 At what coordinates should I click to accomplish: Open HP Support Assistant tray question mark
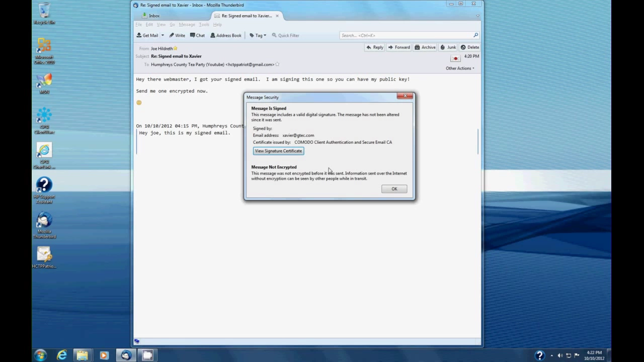pos(539,355)
